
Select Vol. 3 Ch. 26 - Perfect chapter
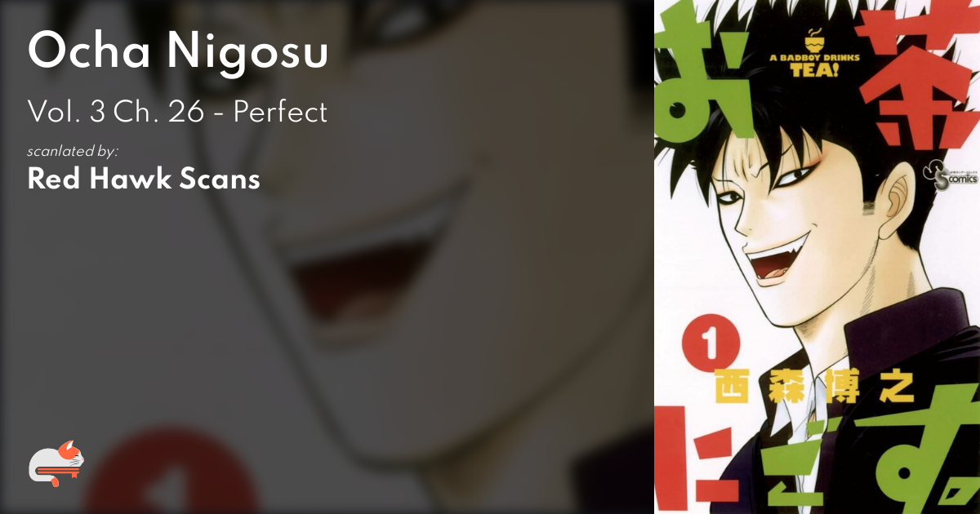coord(177,112)
